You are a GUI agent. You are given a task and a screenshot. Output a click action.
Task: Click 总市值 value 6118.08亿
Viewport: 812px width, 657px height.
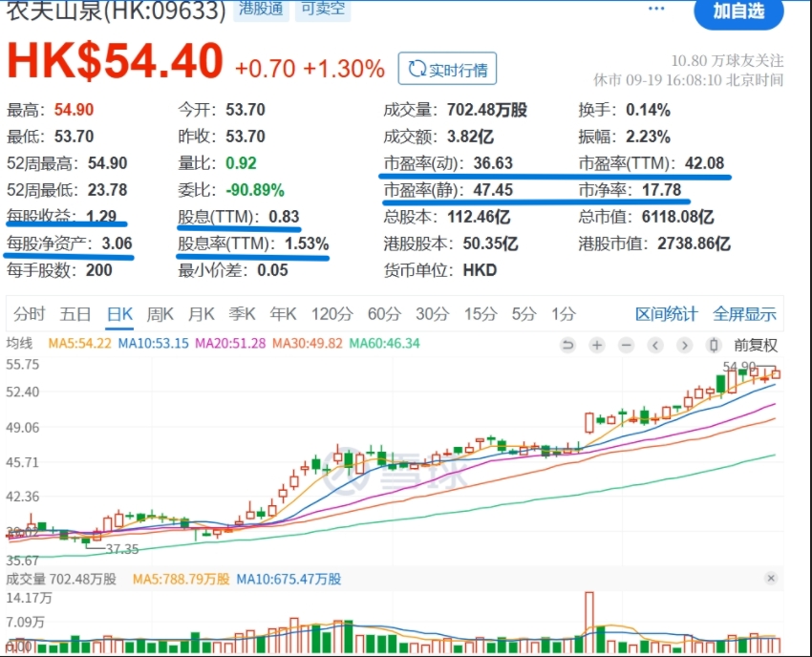678,217
